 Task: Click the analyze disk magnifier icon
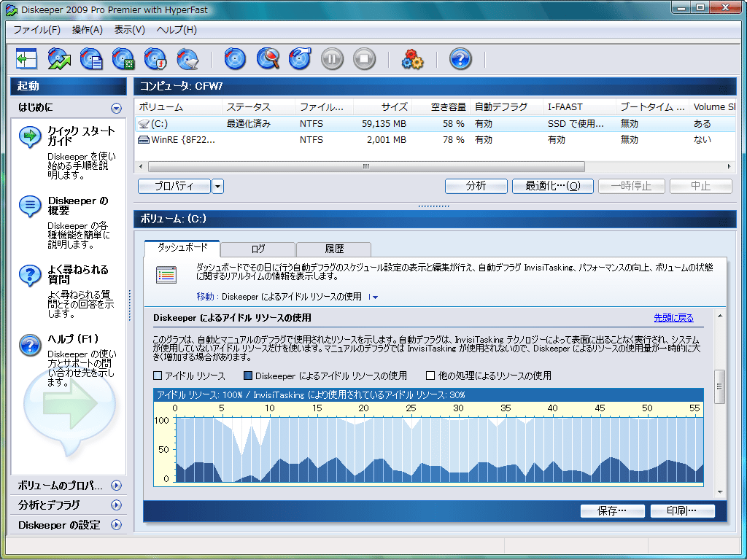[268, 59]
